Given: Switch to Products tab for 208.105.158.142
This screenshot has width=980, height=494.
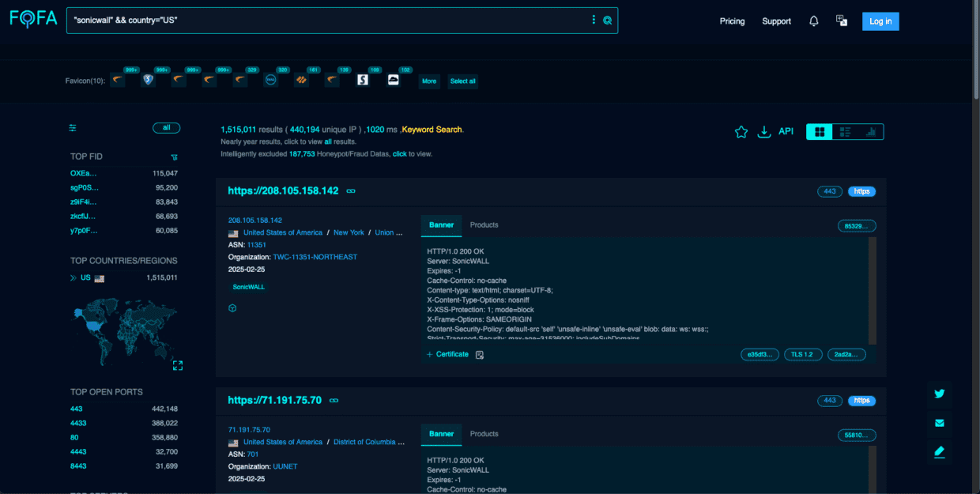Looking at the screenshot, I should [484, 225].
